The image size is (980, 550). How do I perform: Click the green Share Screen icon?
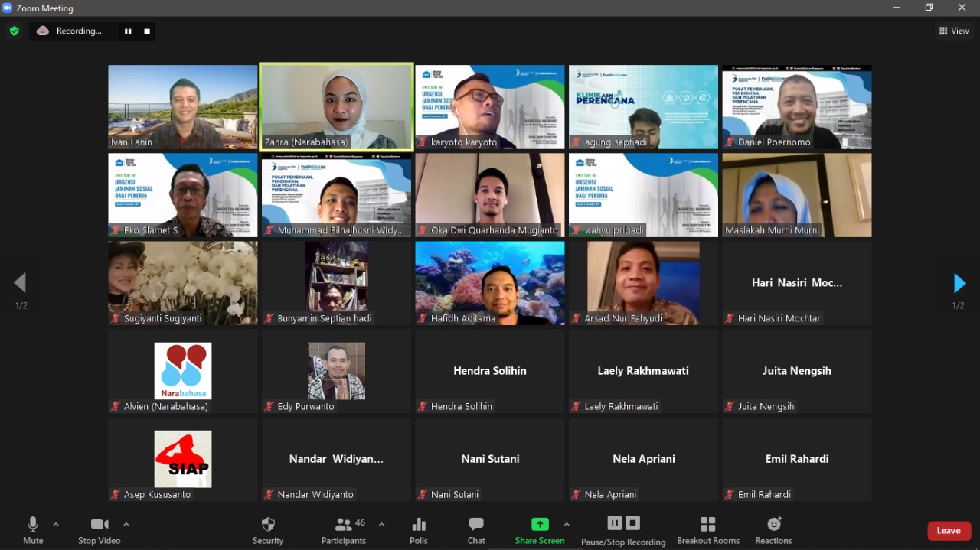tap(540, 525)
